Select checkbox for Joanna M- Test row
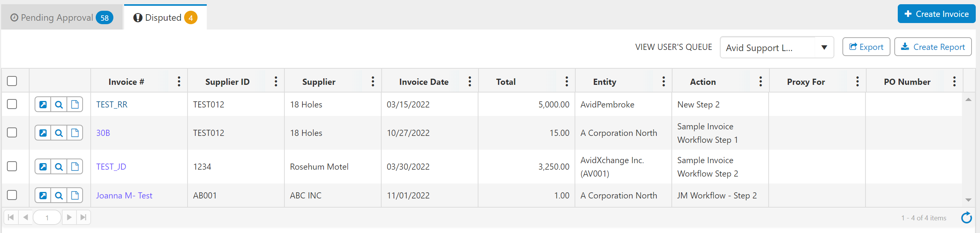Image resolution: width=980 pixels, height=233 pixels. [12, 195]
